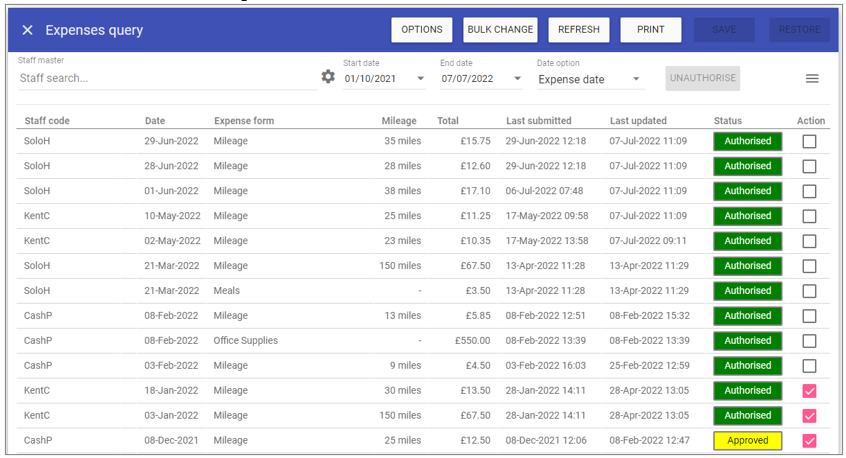The width and height of the screenshot is (846, 458).
Task: Untick the KentC 18-Jan-2022 row checkbox
Action: [x=809, y=391]
